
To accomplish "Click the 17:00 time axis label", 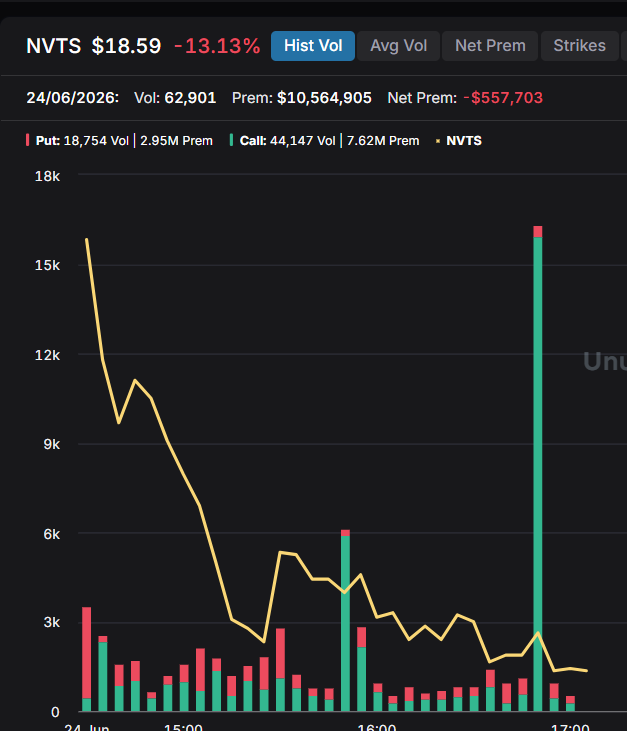I will [x=570, y=727].
